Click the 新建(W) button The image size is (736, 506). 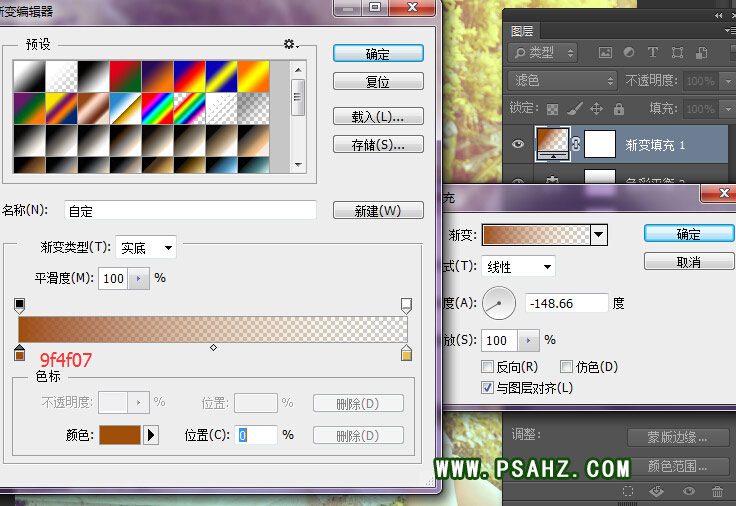378,210
